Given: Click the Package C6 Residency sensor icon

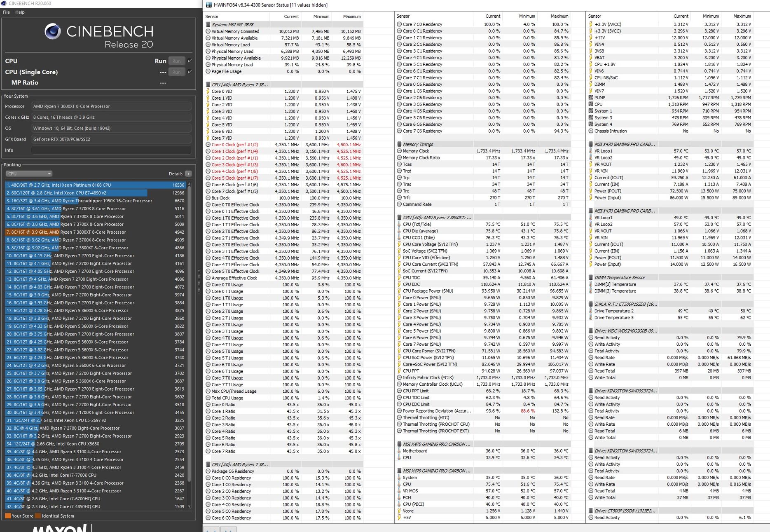Looking at the screenshot, I should 208,471.
